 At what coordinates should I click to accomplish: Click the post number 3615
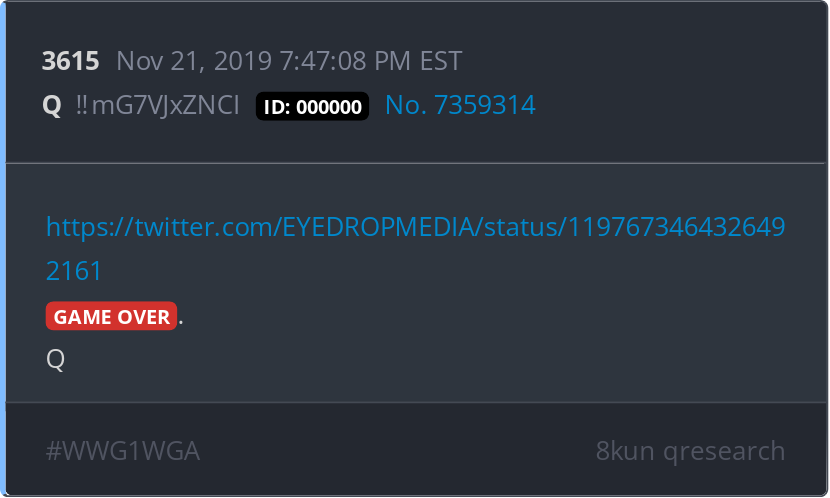pyautogui.click(x=70, y=61)
